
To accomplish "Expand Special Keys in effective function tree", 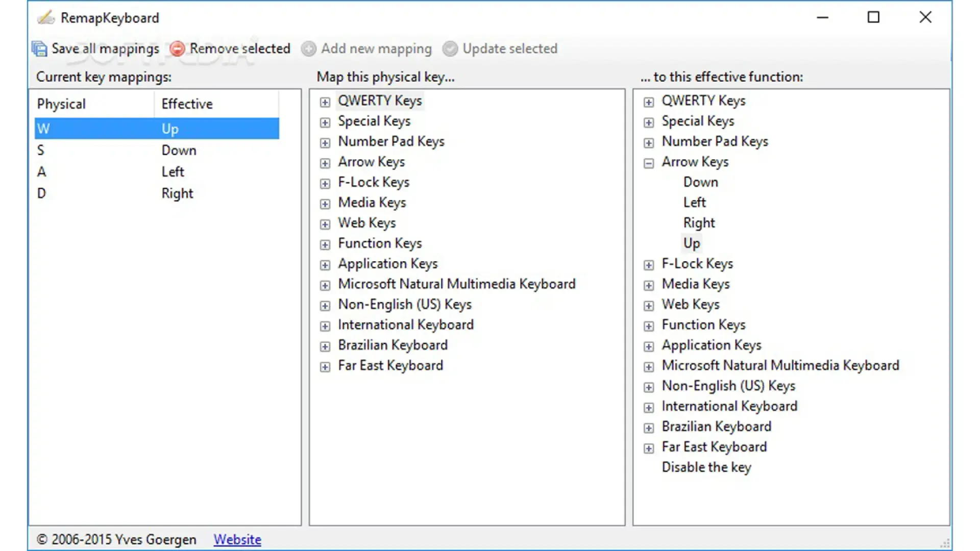I will click(x=648, y=122).
